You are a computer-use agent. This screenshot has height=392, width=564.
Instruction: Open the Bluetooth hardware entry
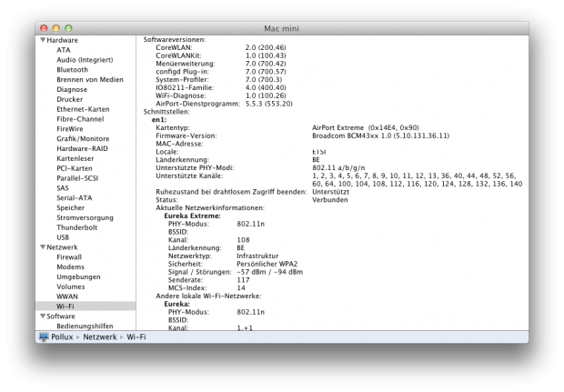click(72, 70)
